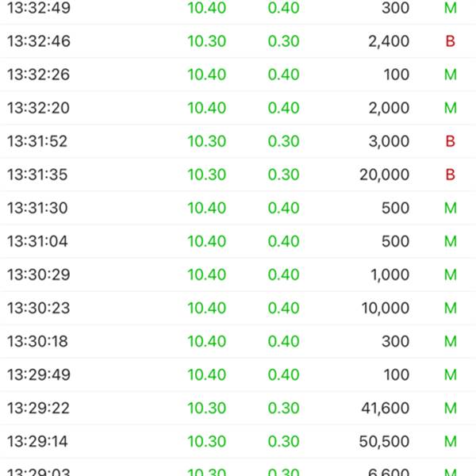Select the 41,600 volume trade at 13:29:22
The width and height of the screenshot is (476, 476).
click(238, 408)
